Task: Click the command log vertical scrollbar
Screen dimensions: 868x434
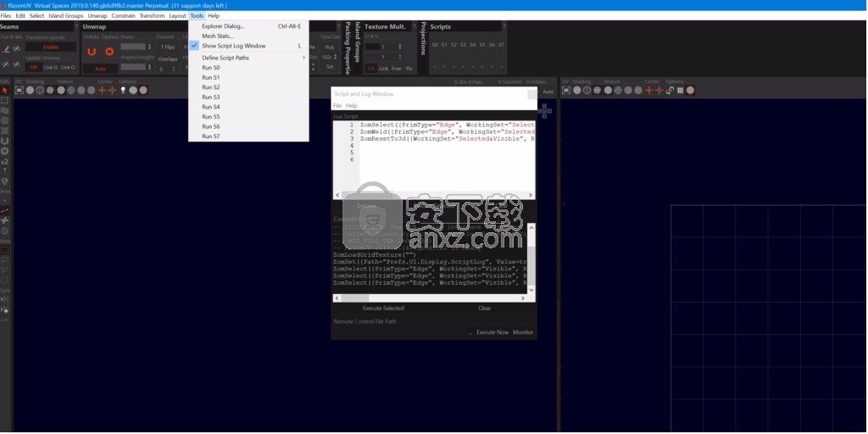Action: pyautogui.click(x=531, y=259)
